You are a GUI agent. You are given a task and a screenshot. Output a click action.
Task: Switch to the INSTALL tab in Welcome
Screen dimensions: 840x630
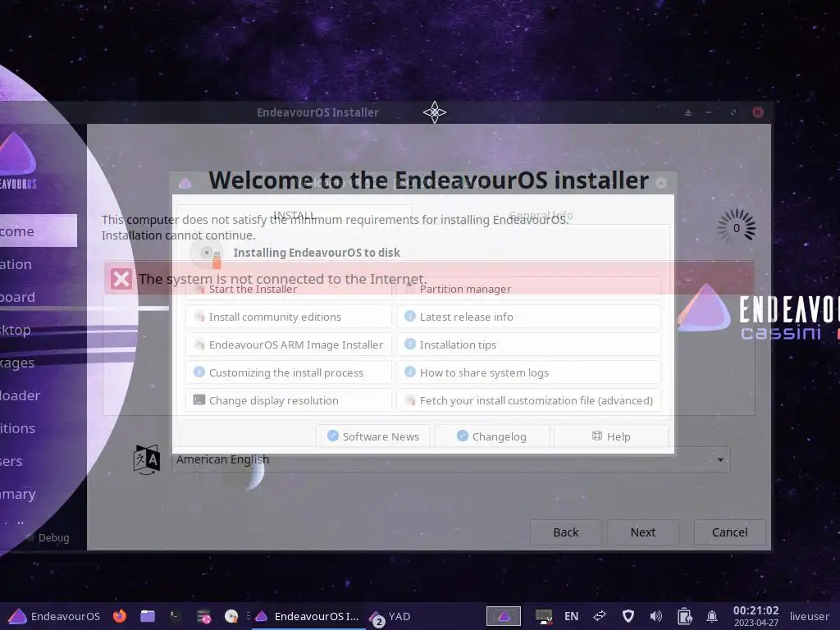294,215
